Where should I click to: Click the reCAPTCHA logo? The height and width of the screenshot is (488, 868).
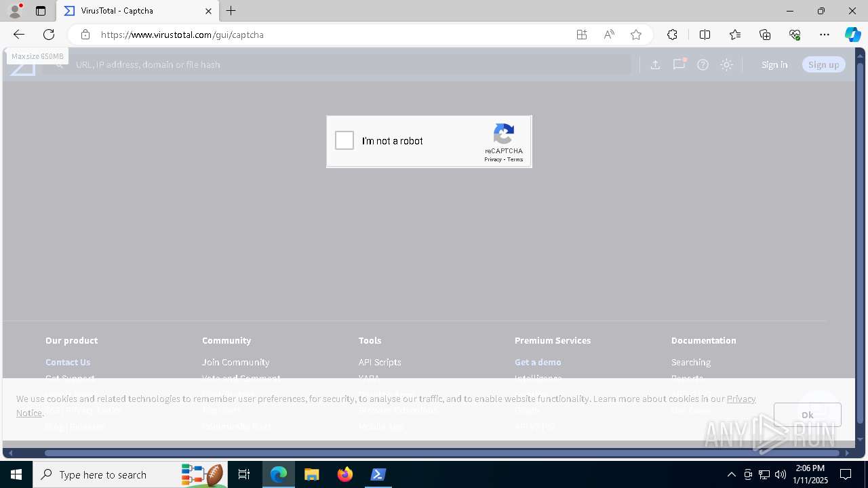504,134
